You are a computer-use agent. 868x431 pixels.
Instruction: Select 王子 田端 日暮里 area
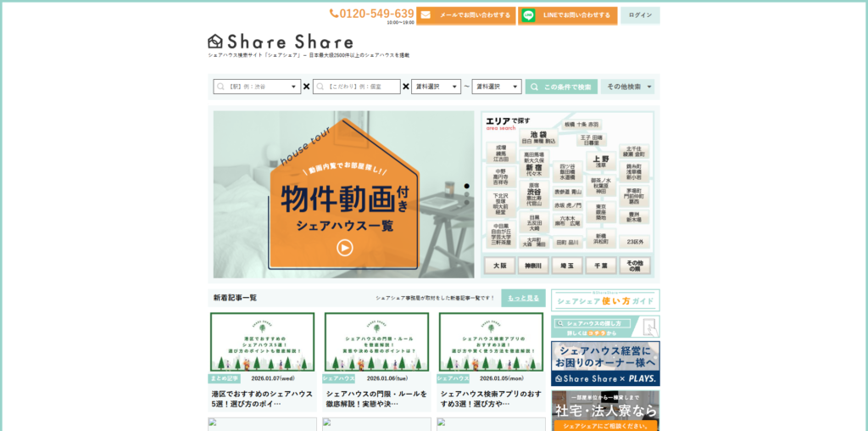tap(591, 140)
